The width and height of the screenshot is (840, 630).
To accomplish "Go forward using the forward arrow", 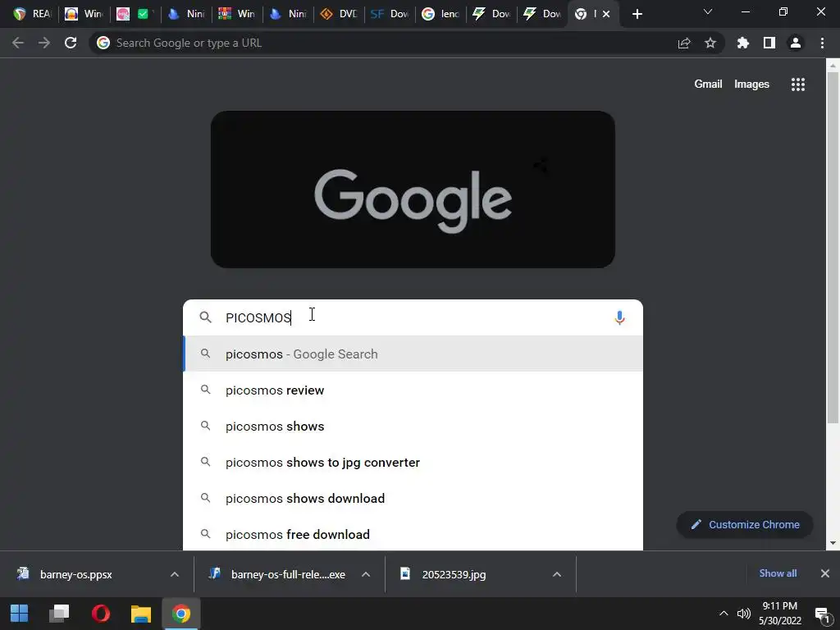I will click(x=44, y=43).
